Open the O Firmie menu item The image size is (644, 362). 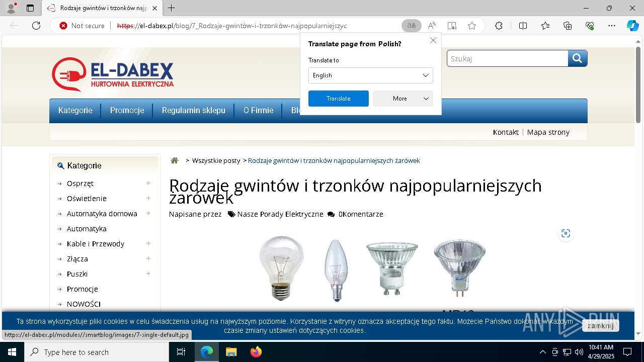258,110
